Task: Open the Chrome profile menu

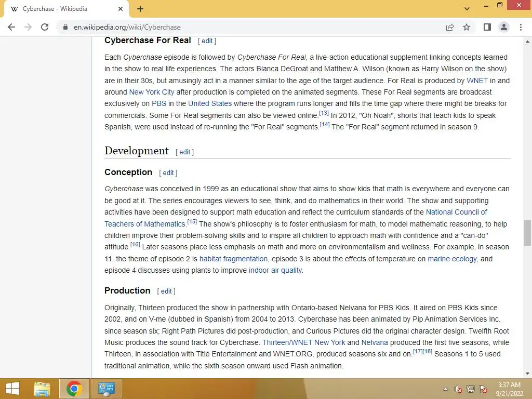Action: pyautogui.click(x=504, y=27)
